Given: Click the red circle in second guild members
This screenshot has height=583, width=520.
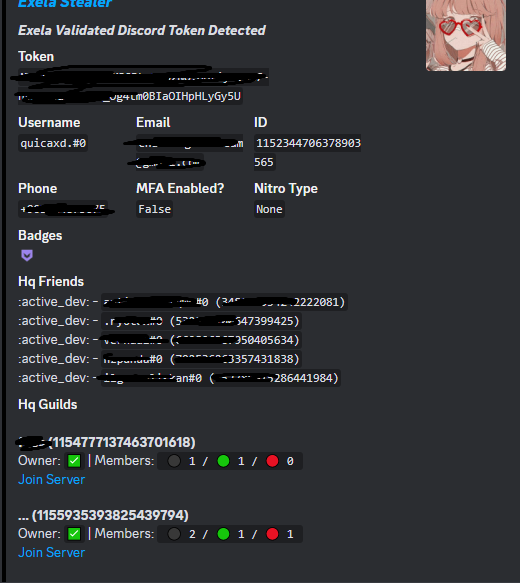Looking at the screenshot, I should pos(272,534).
